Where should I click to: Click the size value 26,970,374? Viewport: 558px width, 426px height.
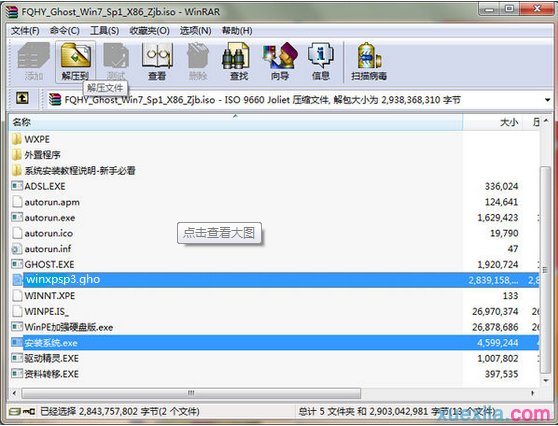[x=495, y=311]
